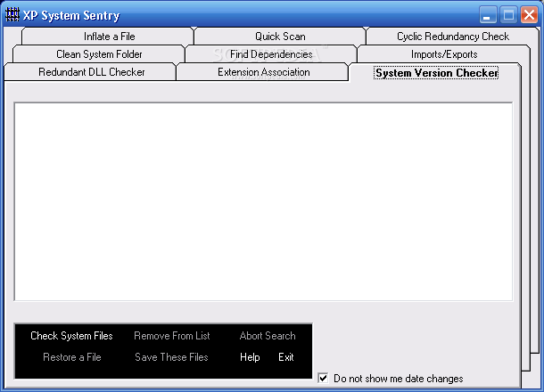Click Save These Files
This screenshot has width=544, height=392.
(x=171, y=357)
